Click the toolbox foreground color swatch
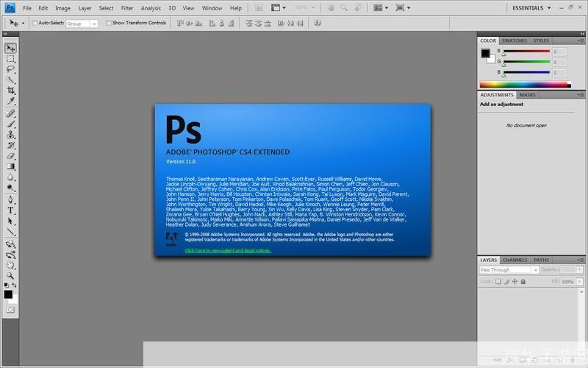 click(7, 294)
